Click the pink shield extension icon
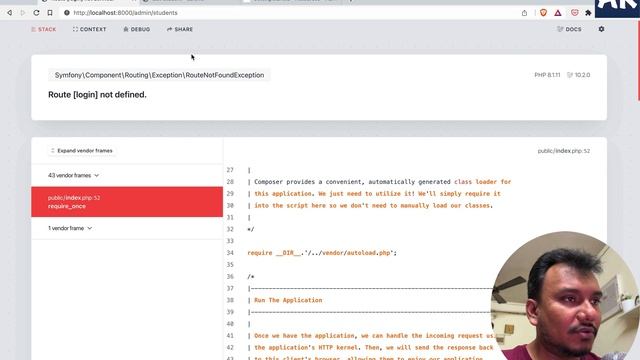Screen dimensions: 640x360 pos(575,13)
